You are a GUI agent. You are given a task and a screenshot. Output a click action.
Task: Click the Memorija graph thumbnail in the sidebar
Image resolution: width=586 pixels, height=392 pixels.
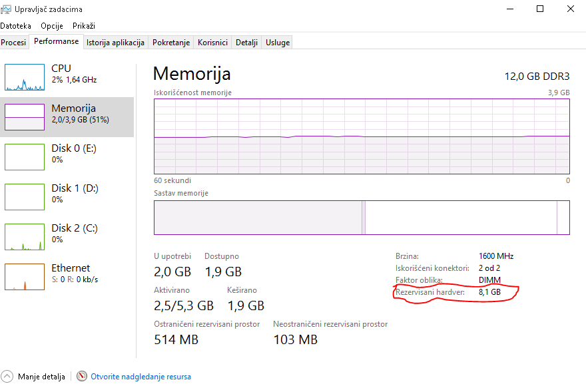pos(24,117)
